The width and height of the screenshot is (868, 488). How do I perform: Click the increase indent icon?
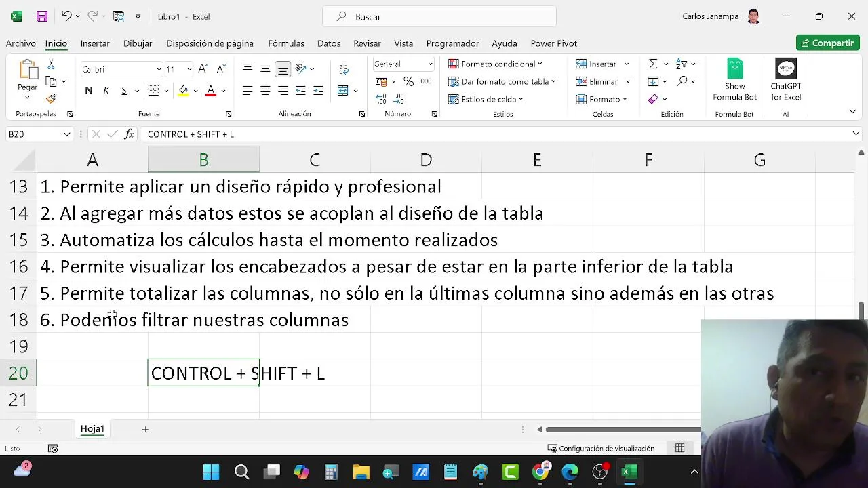(x=318, y=90)
